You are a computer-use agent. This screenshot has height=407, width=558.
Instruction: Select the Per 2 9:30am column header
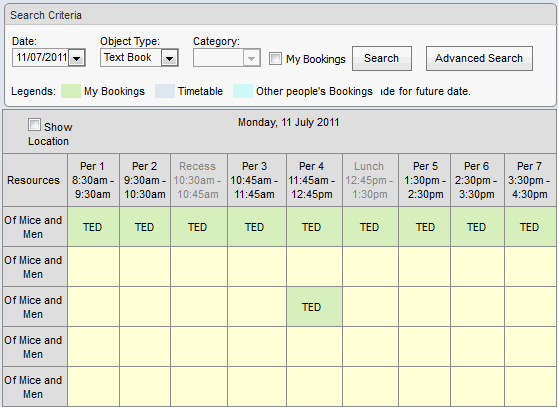[145, 180]
